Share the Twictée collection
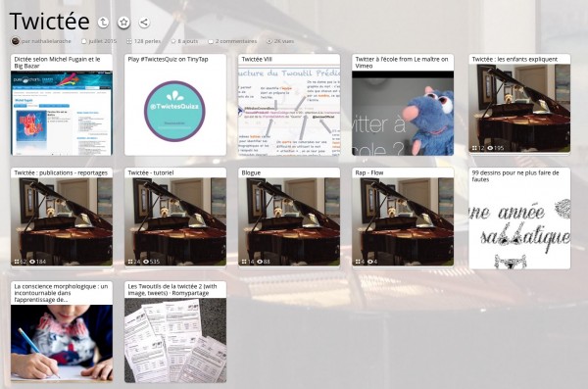The height and width of the screenshot is (389, 588). tap(144, 23)
